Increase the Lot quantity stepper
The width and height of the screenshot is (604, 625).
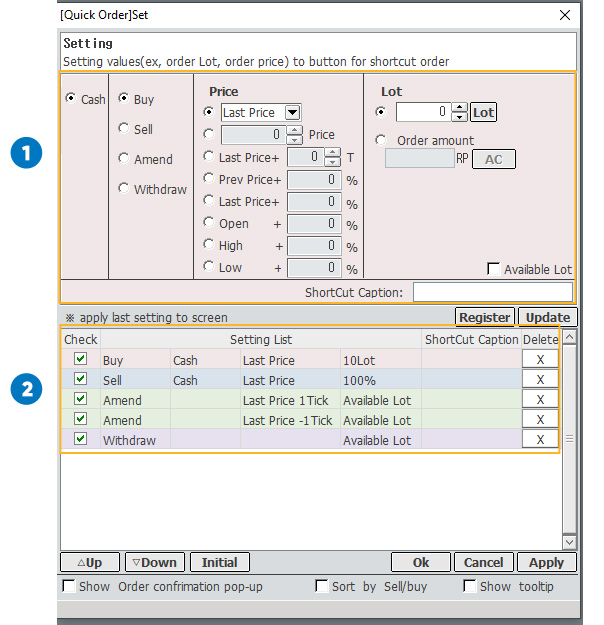(459, 108)
